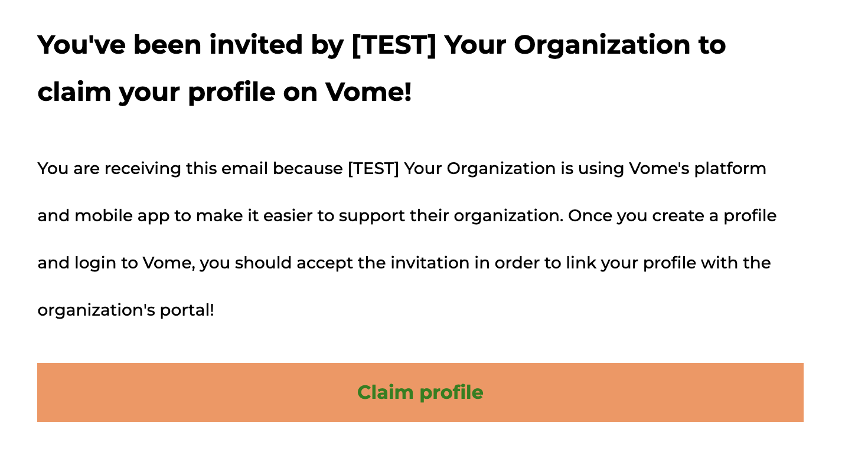Click 'Vome's platform' in the first paragraph line
This screenshot has width=868, height=472.
(697, 169)
